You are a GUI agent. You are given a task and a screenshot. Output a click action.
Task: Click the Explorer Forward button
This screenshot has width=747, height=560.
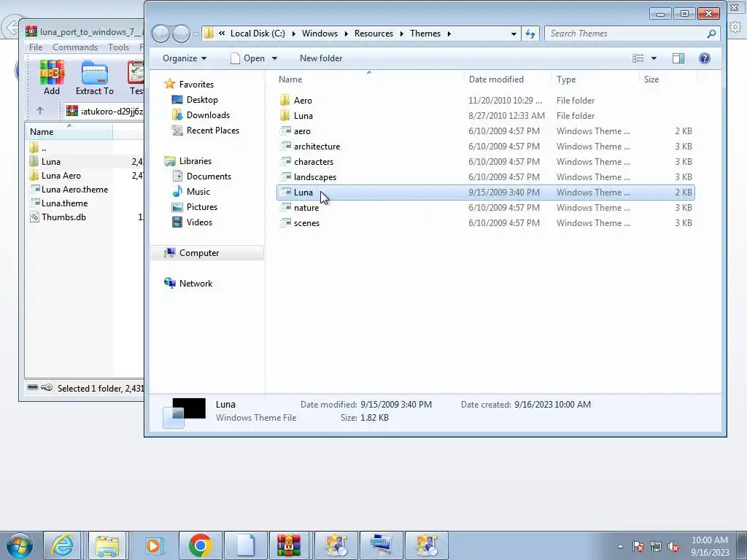pyautogui.click(x=181, y=34)
